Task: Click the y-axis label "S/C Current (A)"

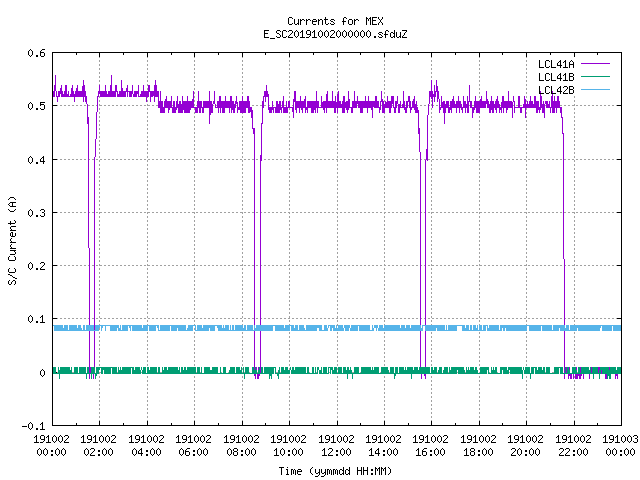Action: click(x=12, y=240)
